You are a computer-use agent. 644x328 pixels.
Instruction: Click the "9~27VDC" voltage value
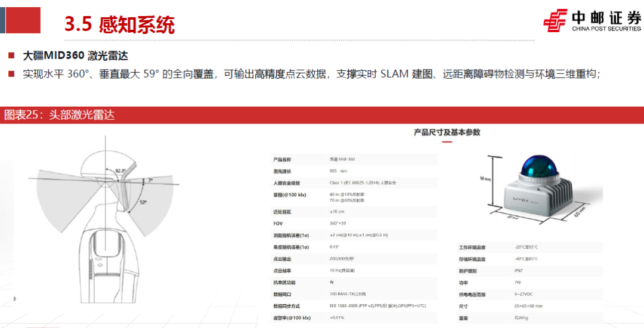pos(524,295)
